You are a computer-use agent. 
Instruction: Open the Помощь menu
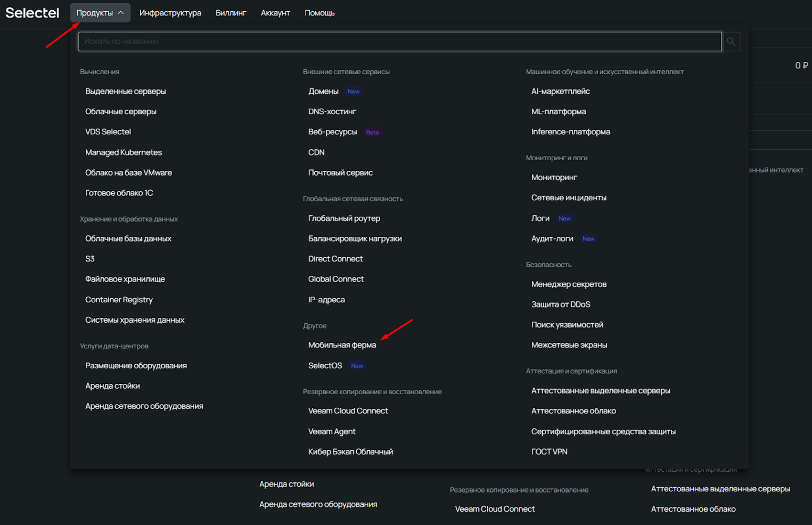pos(319,13)
